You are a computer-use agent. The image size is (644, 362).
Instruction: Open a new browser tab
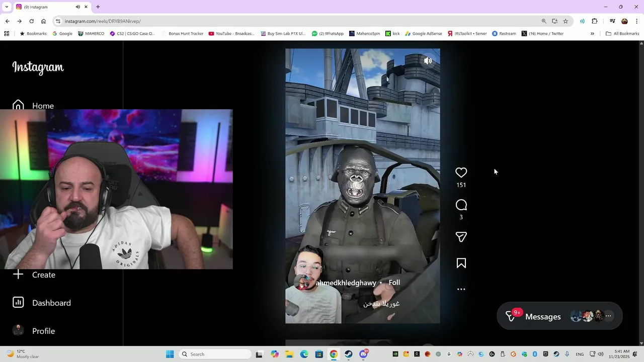tap(98, 7)
